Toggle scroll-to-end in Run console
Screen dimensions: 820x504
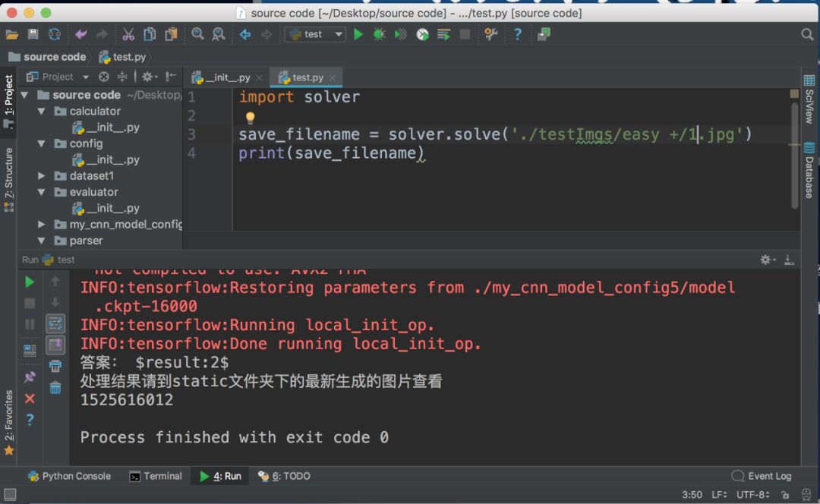point(55,345)
